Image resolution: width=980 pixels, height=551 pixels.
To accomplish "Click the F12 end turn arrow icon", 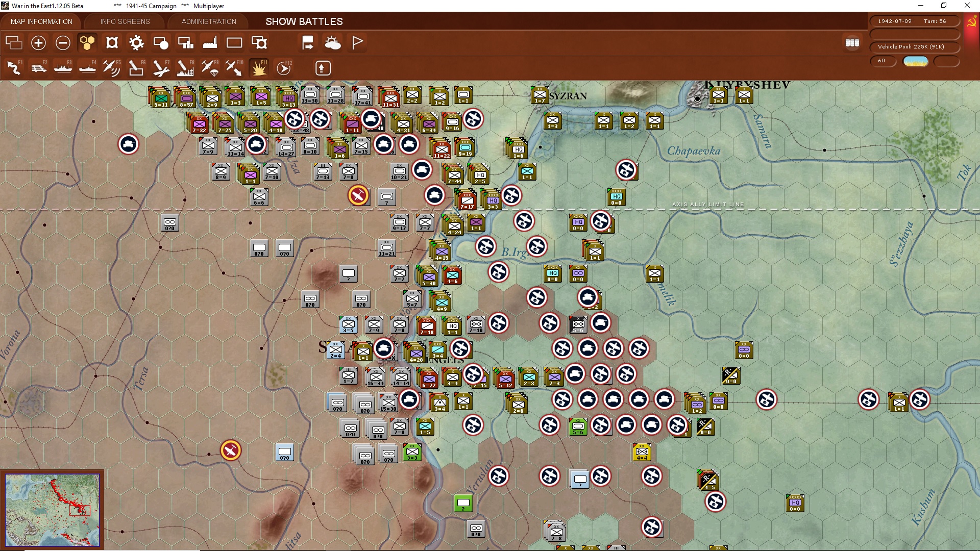I will coord(284,68).
